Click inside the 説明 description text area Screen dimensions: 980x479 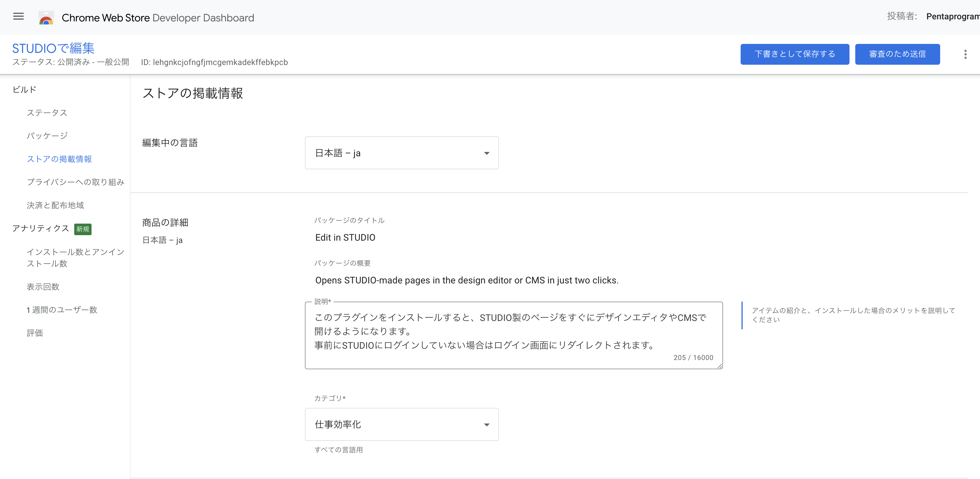coord(514,335)
